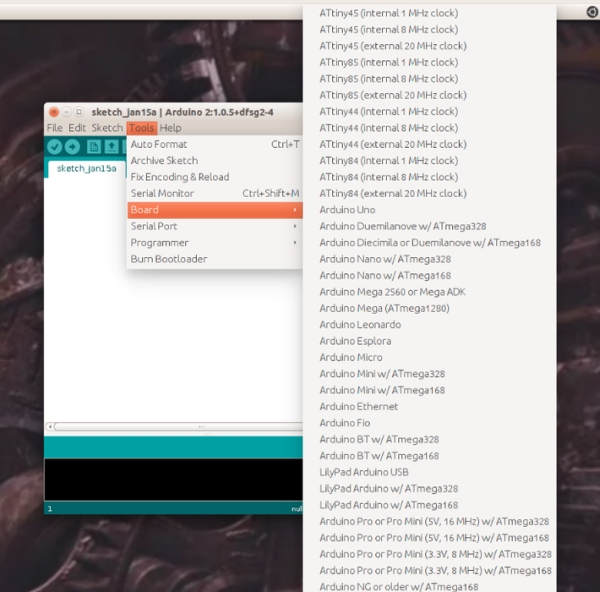Open Serial Monitor from Tools menu
The image size is (600, 592).
[215, 194]
